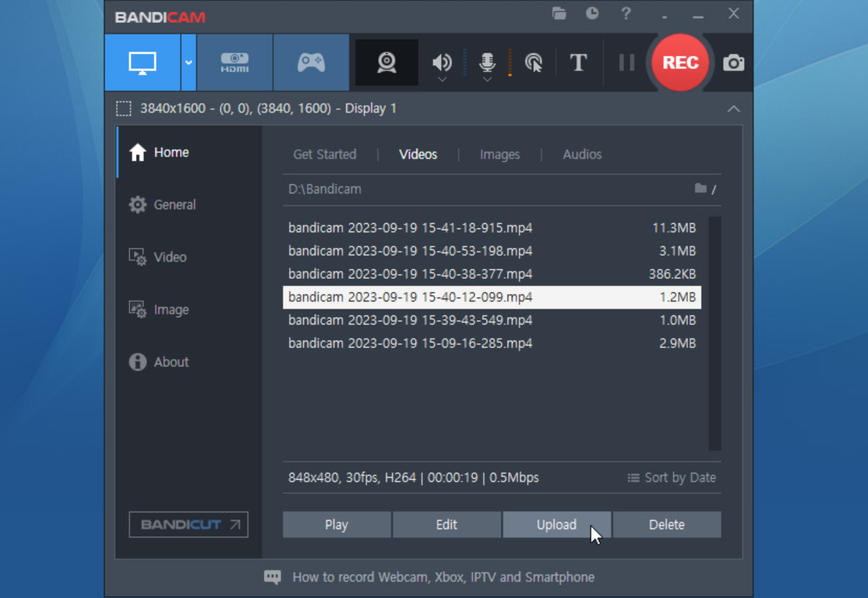
Task: Open the Video settings section
Action: 169,257
